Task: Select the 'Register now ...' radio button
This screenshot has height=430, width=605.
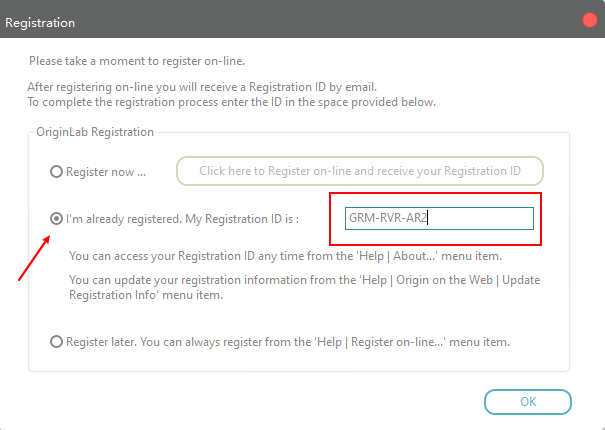Action: 57,172
